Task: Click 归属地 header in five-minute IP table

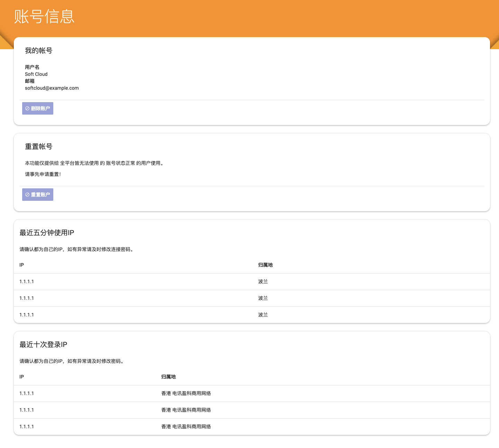Action: [x=265, y=265]
